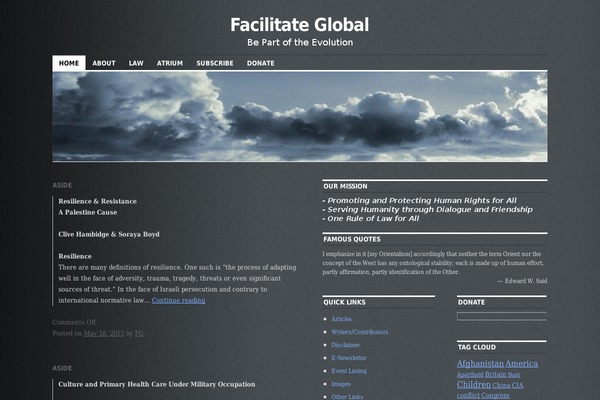
Task: Click the clouds header banner image
Action: [x=300, y=116]
